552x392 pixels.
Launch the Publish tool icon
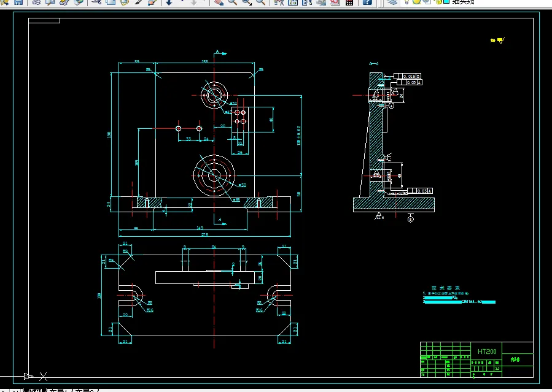coord(64,2)
